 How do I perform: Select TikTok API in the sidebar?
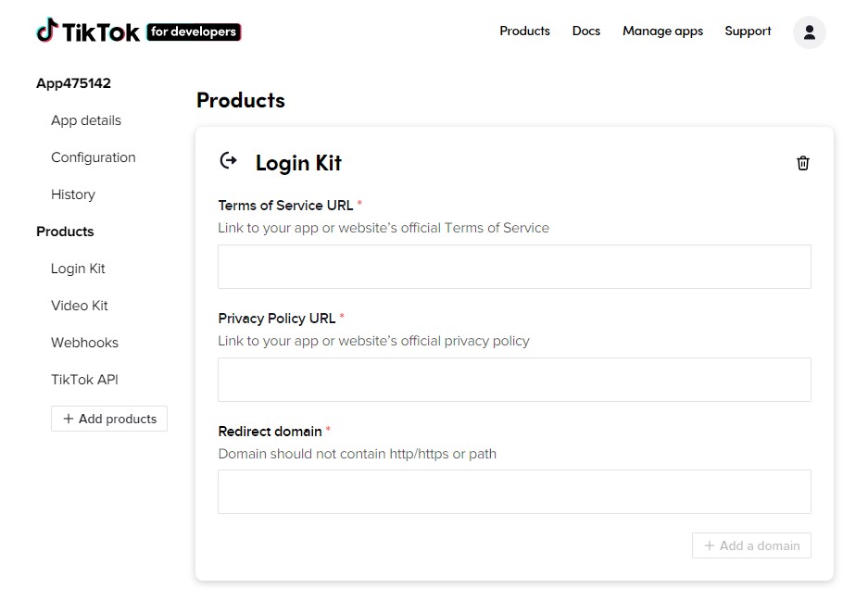[84, 380]
